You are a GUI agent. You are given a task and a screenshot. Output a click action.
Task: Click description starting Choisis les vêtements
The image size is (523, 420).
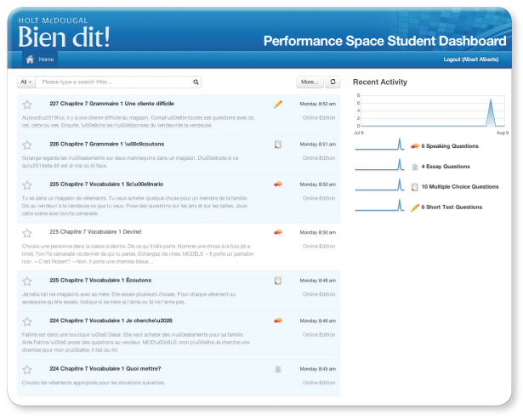pyautogui.click(x=94, y=383)
